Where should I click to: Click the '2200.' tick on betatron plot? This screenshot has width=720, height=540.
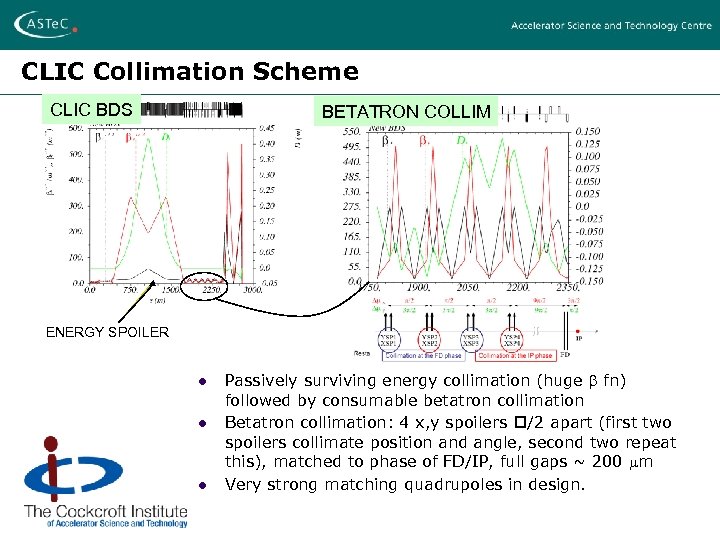(518, 287)
